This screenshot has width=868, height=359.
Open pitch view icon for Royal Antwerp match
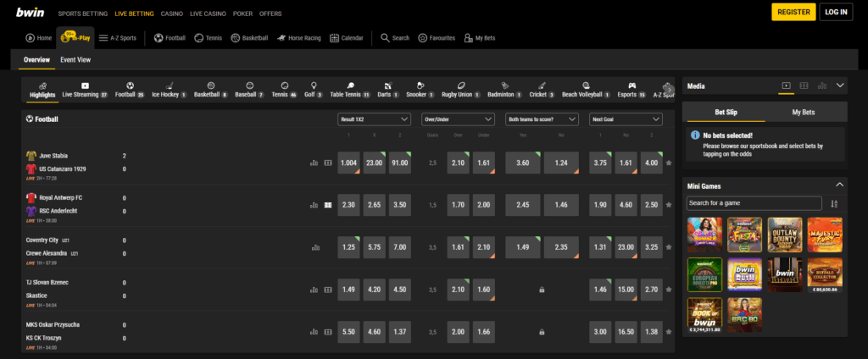coord(328,205)
